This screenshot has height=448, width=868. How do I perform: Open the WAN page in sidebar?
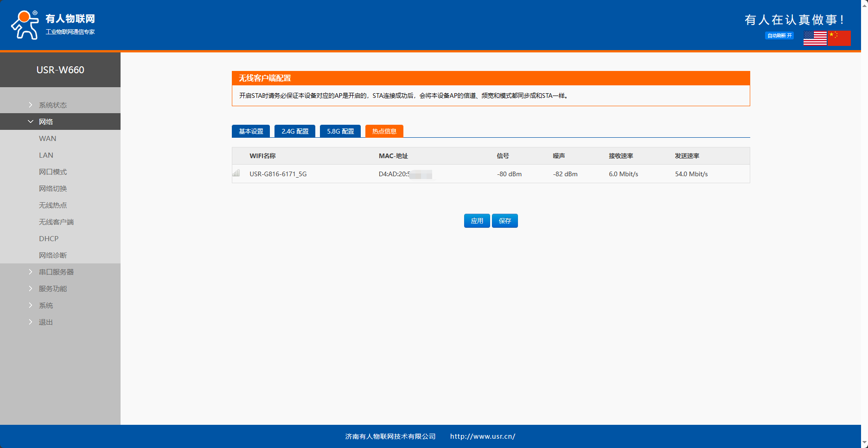(48, 139)
